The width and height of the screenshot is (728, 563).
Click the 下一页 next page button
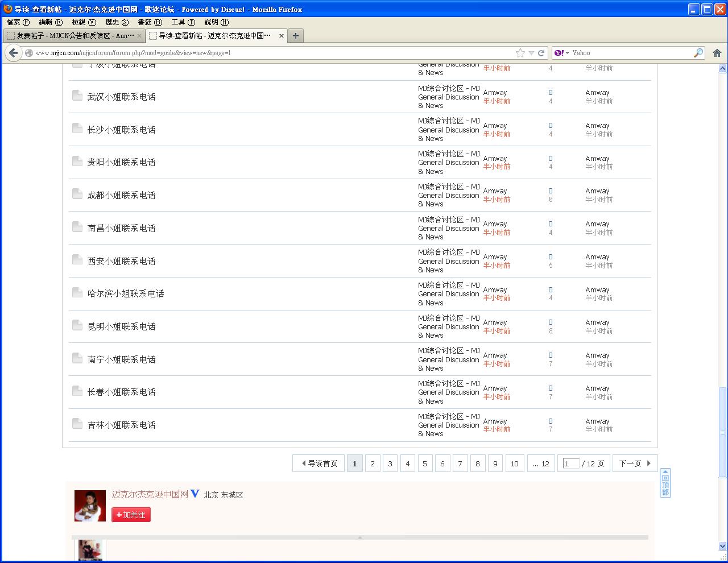635,463
